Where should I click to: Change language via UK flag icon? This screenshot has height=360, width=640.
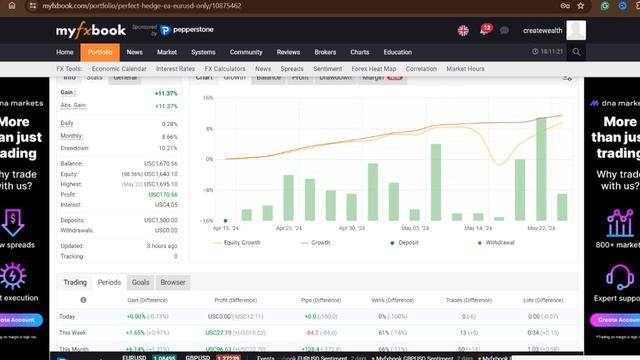[x=463, y=30]
